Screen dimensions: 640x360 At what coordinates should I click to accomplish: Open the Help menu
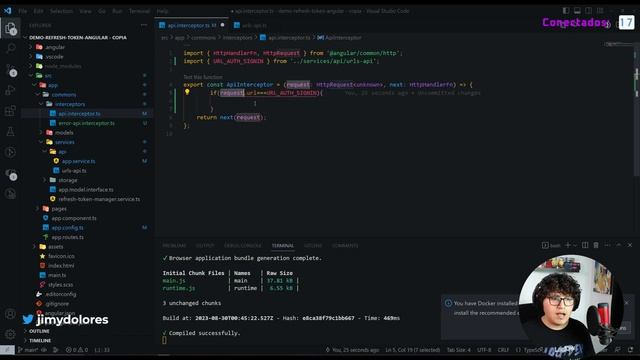[162, 11]
